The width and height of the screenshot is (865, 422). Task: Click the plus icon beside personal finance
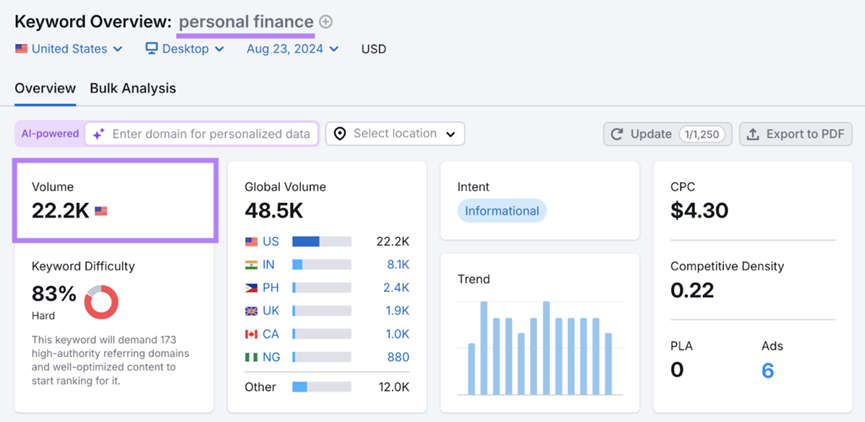pyautogui.click(x=326, y=22)
